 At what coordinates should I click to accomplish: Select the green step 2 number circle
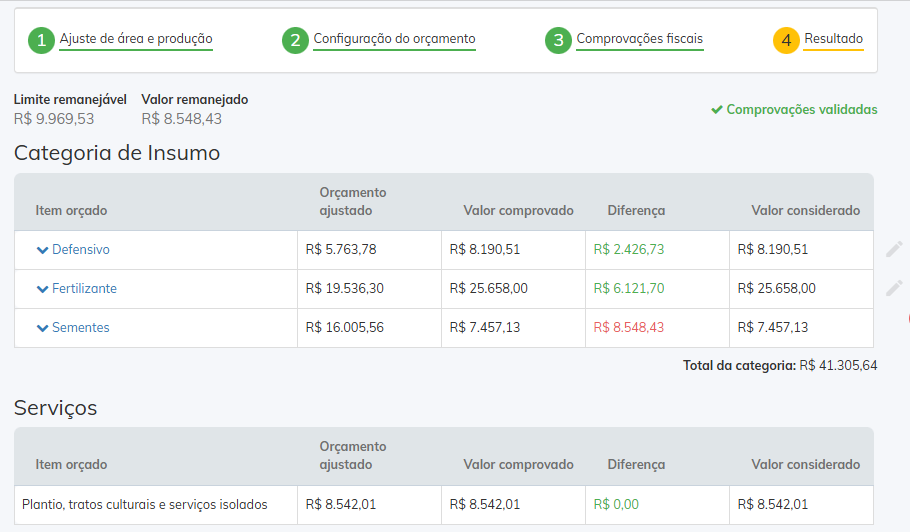295,40
